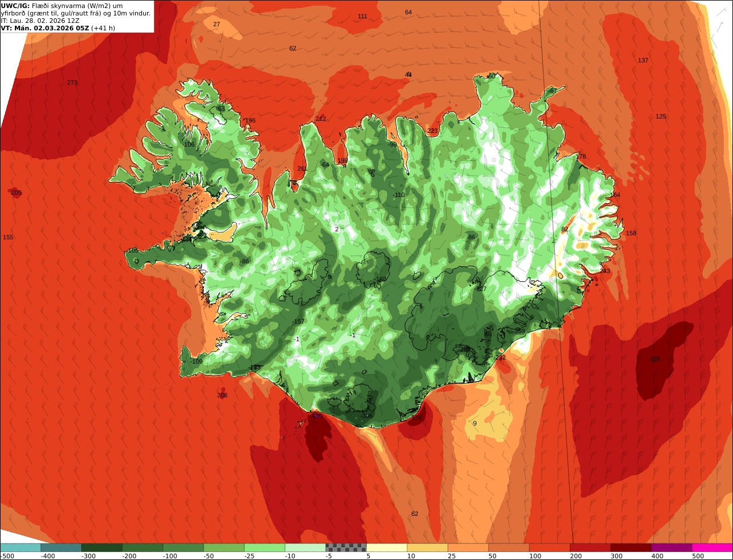Screen dimensions: 733x560
Task: Click the flux value '178' on the map
Action: pos(581,156)
